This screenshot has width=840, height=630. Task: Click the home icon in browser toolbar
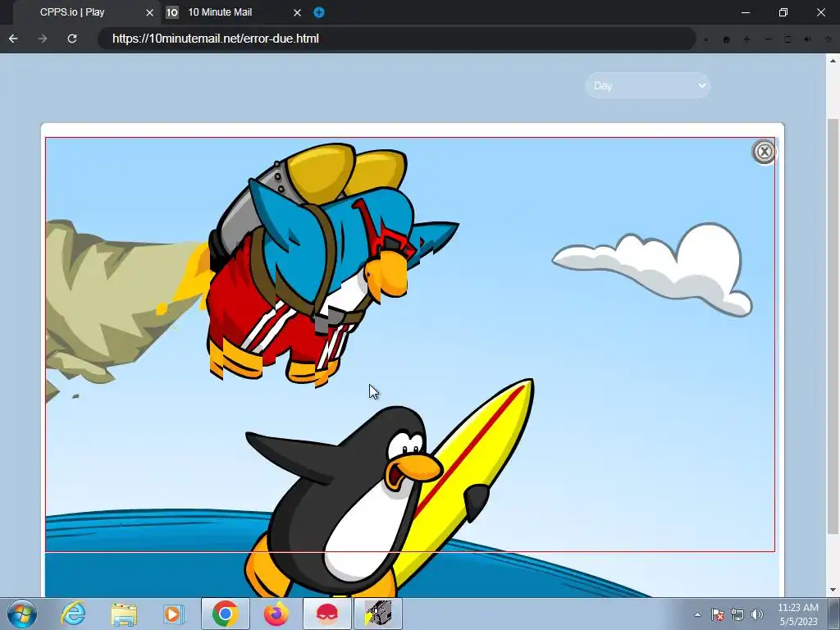click(x=727, y=39)
